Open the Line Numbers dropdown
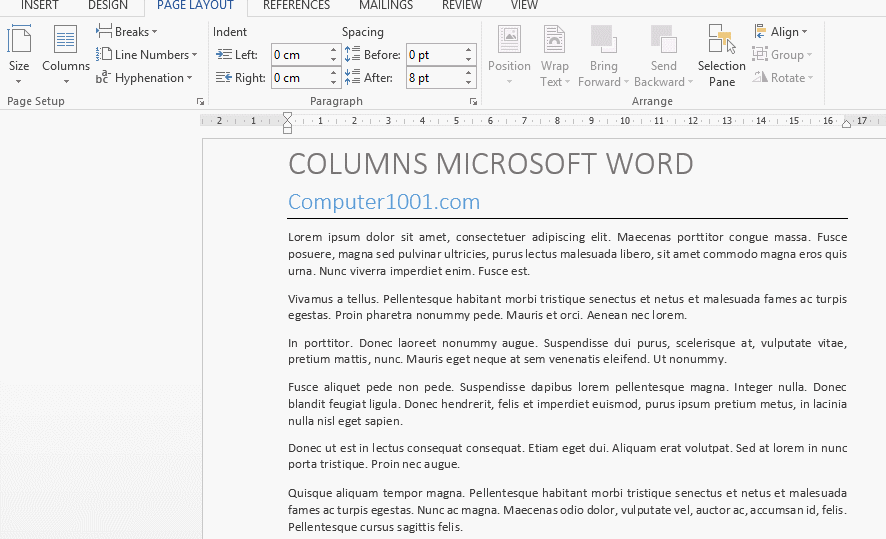The width and height of the screenshot is (886, 539). [147, 55]
